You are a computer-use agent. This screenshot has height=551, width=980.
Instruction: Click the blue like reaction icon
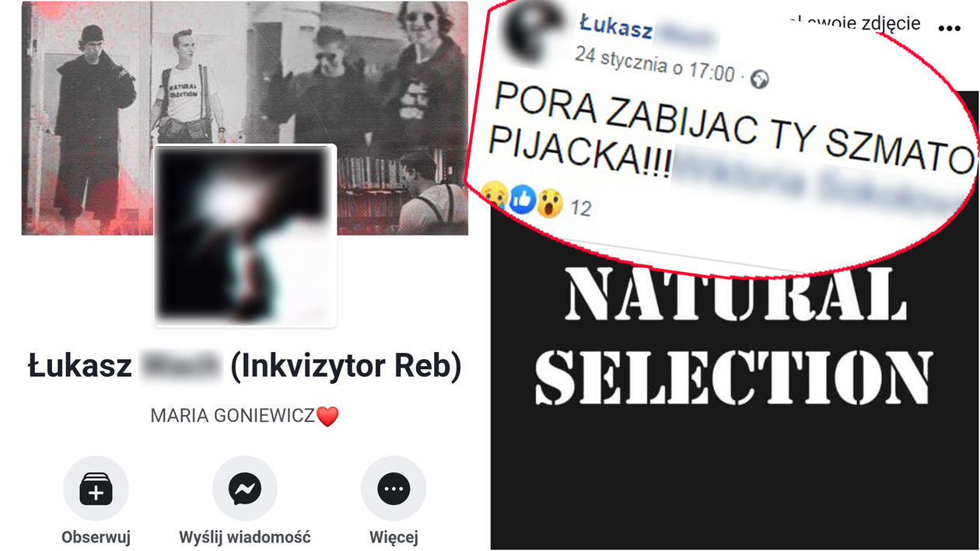523,200
